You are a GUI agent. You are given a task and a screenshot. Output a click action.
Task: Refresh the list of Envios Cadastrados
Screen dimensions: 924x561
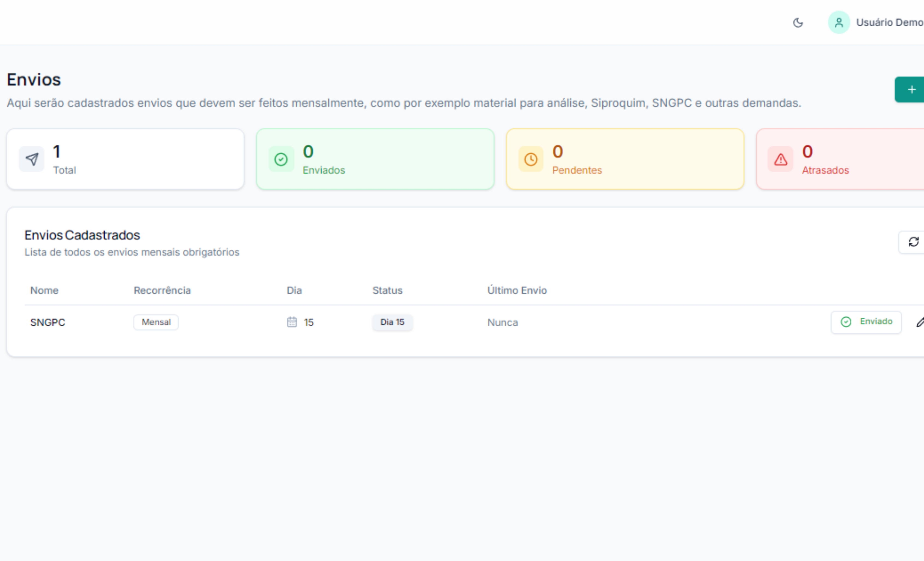coord(914,242)
